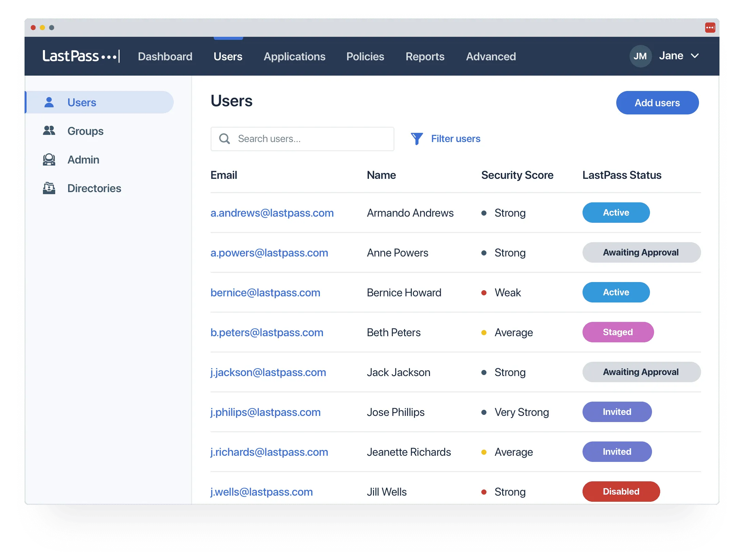Click the Search users input field
This screenshot has height=560, width=744.
[x=302, y=139]
